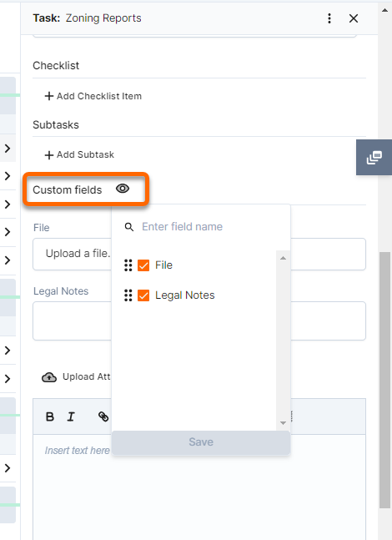The image size is (392, 540).
Task: Uncheck the Legal Notes checkbox
Action: 143,295
